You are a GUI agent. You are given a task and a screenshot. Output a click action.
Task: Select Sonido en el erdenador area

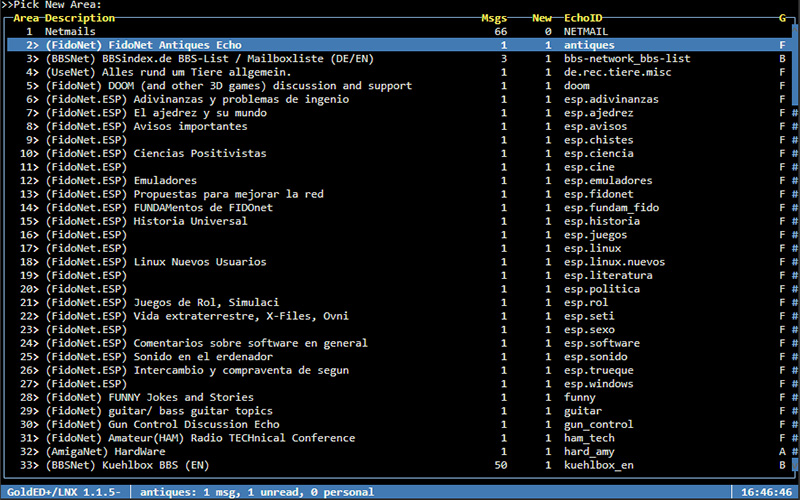[x=399, y=357]
